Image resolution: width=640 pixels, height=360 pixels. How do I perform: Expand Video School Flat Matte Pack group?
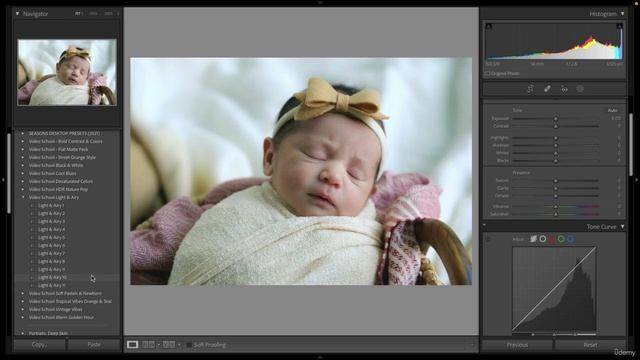[23, 149]
